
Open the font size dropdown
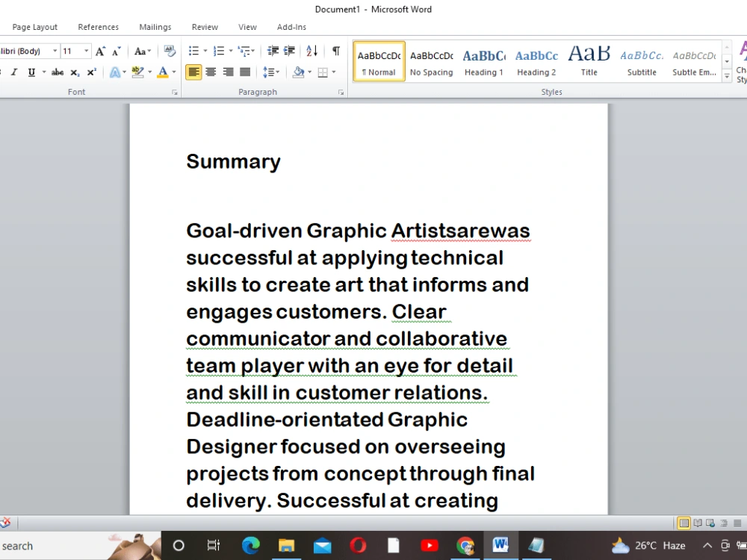(86, 51)
